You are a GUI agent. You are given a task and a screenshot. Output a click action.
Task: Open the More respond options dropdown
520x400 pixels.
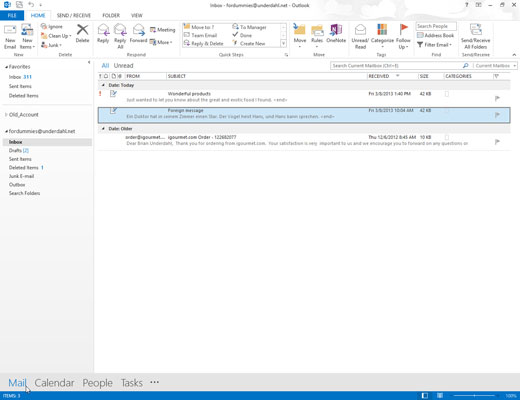(161, 42)
